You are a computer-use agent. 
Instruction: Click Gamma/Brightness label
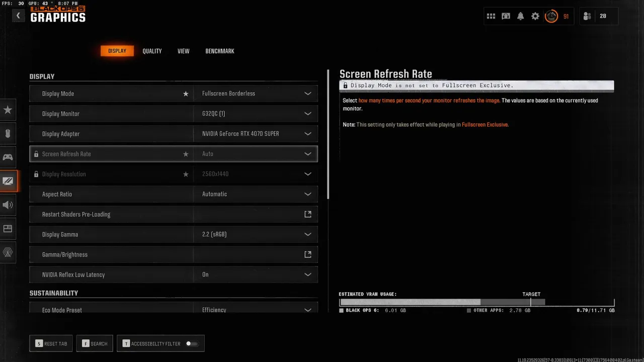pyautogui.click(x=65, y=254)
